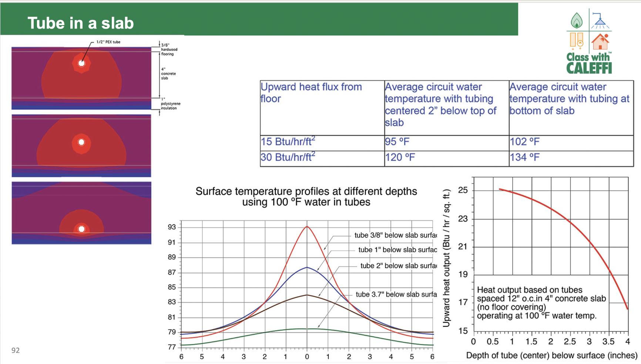The width and height of the screenshot is (641, 364).
Task: Click the "tube 2" below slab surface" curve label
Action: point(399,266)
